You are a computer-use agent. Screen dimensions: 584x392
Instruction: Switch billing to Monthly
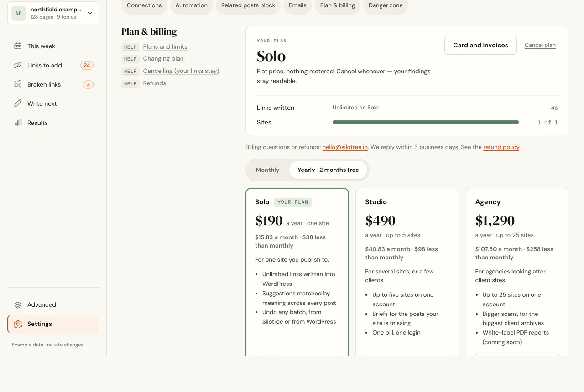pyautogui.click(x=267, y=170)
